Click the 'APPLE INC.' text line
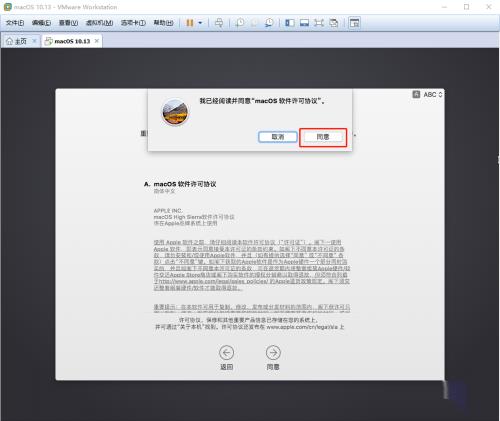The image size is (500, 421). click(x=168, y=211)
